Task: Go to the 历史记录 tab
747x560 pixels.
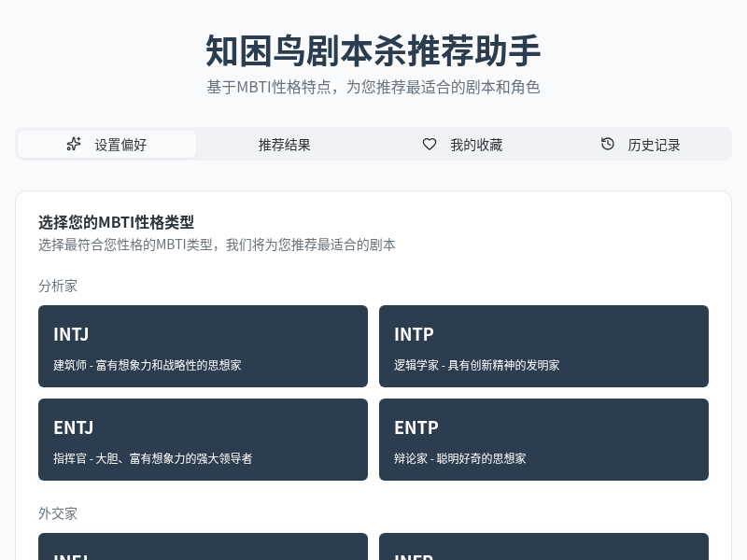Action: pos(654,145)
